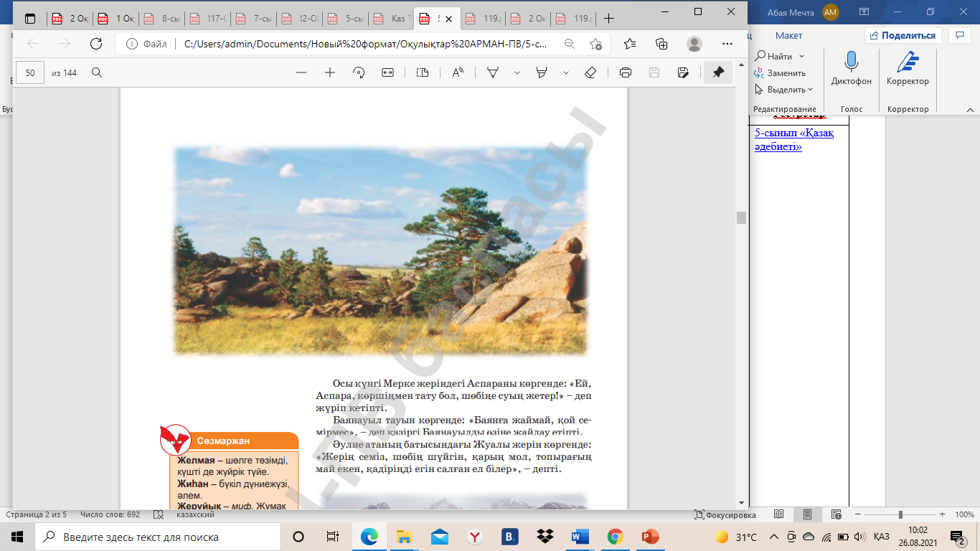Open the Корректор editor tool
This screenshot has width=980, height=551.
coord(908,68)
